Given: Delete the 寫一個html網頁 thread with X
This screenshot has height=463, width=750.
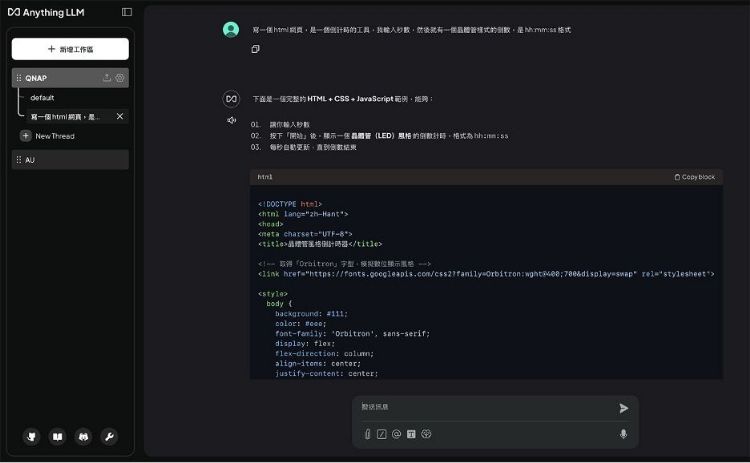Looking at the screenshot, I should pyautogui.click(x=120, y=116).
